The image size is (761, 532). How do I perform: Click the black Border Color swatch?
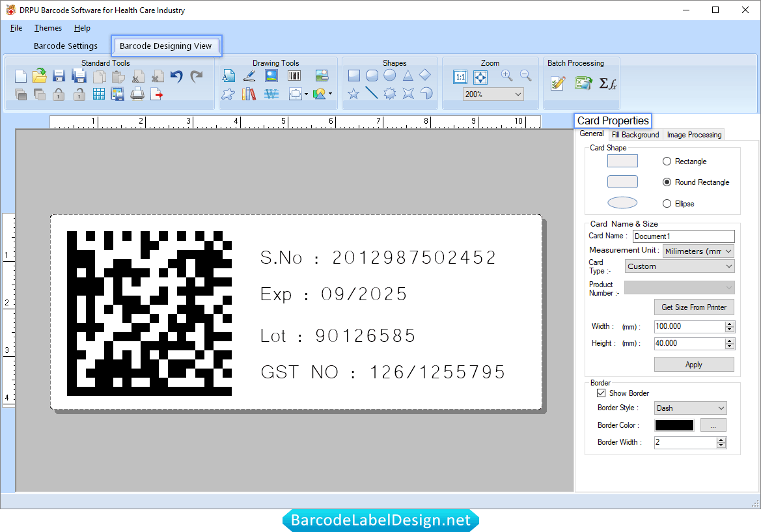click(x=674, y=425)
